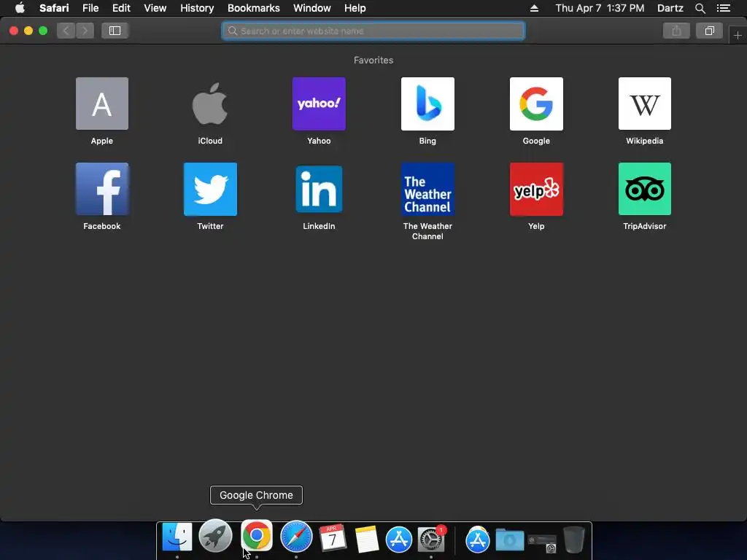Click the date and time in menu bar

[x=600, y=8]
